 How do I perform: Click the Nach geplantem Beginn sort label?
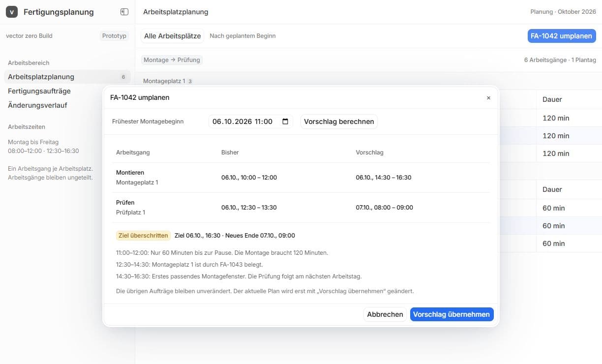click(x=242, y=36)
